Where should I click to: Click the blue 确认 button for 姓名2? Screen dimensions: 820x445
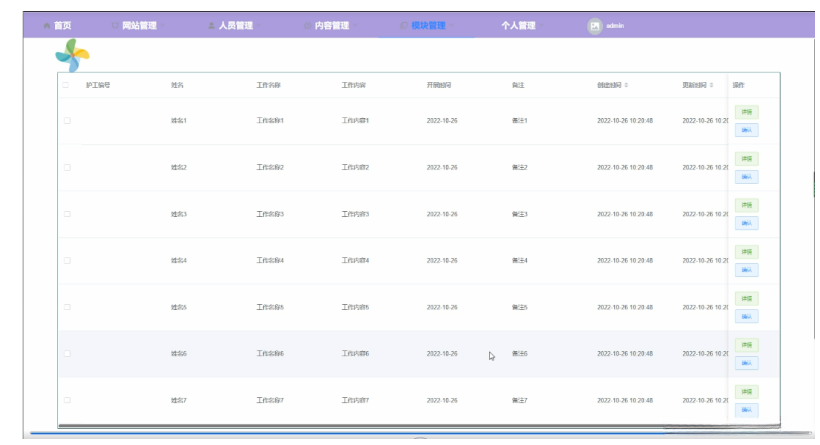pos(747,177)
